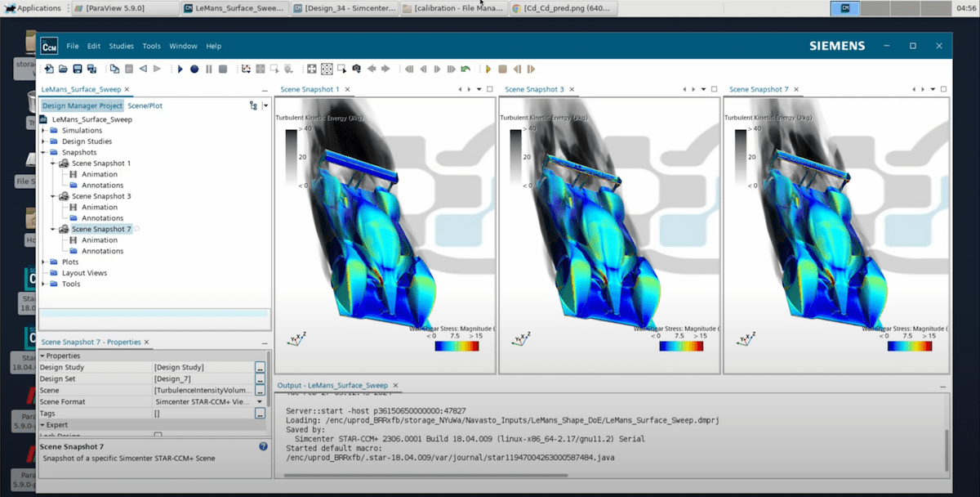Viewport: 980px width, 497px height.
Task: Switch to the Scene Snapshot 3 tab
Action: click(536, 89)
